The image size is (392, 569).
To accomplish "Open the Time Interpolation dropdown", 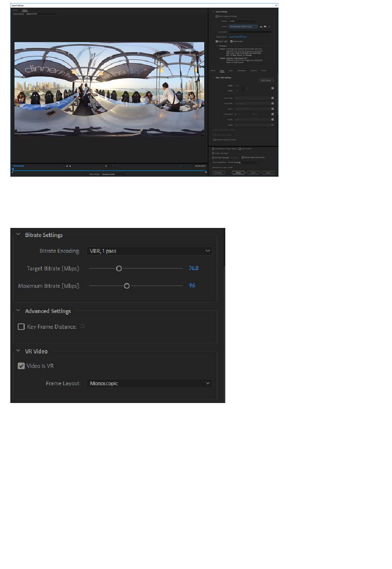I will (243, 162).
